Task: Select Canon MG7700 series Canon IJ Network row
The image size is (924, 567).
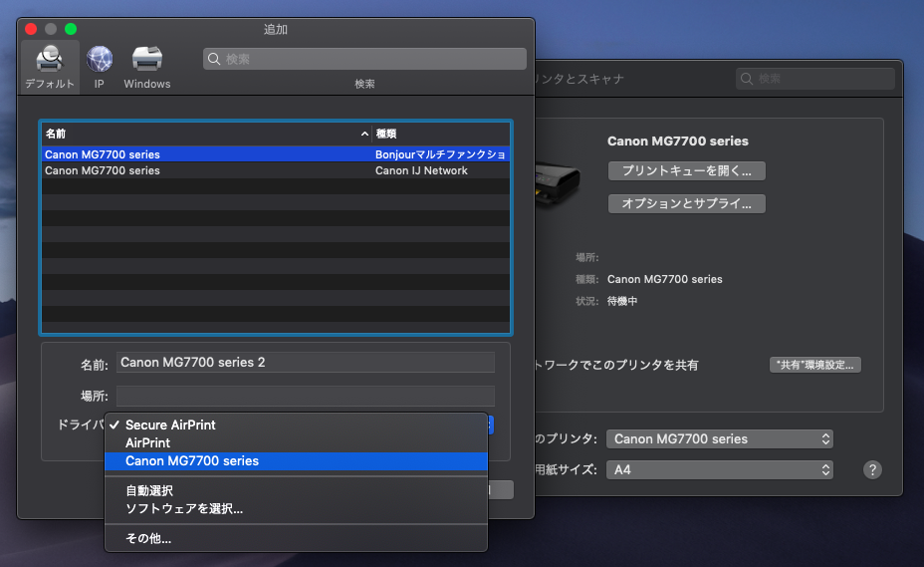Action: click(x=276, y=170)
